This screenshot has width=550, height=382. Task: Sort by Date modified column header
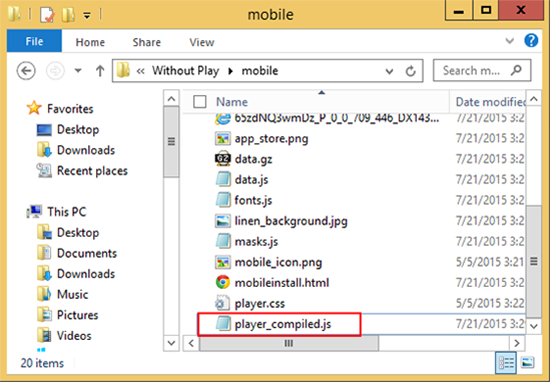point(490,102)
